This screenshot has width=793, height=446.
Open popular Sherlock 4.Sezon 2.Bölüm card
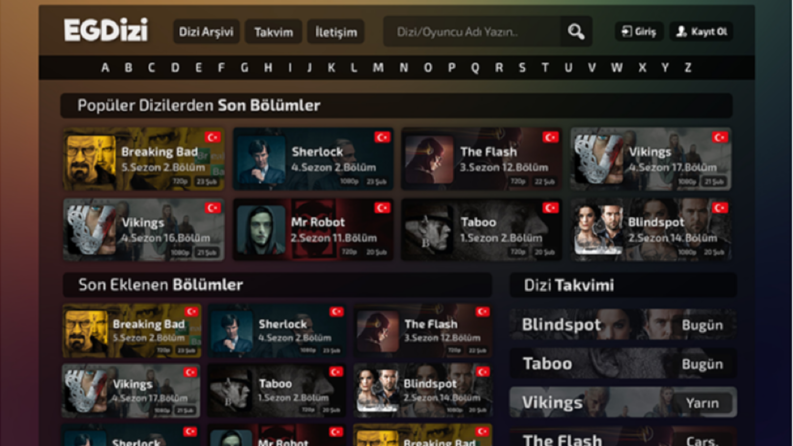click(313, 159)
